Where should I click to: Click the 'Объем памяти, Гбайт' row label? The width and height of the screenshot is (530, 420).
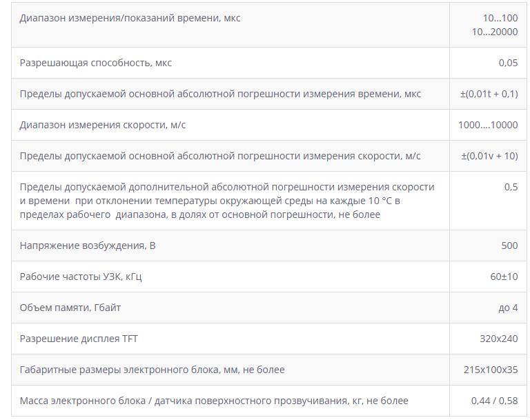[x=70, y=308]
